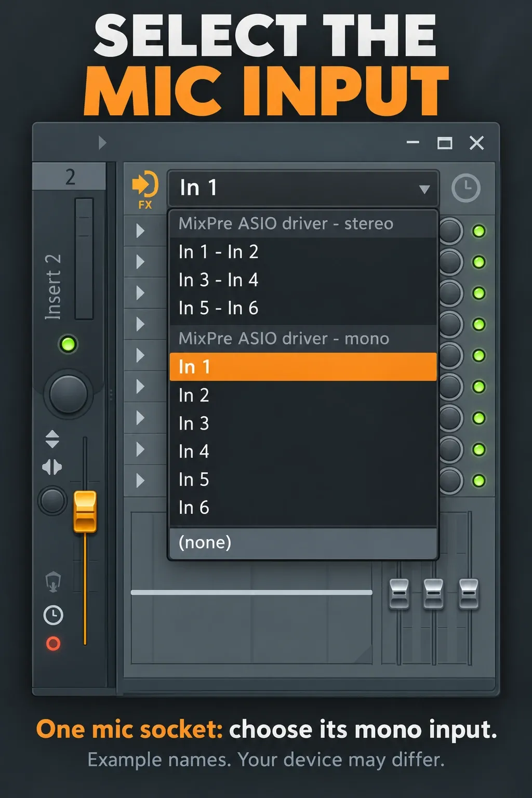The height and width of the screenshot is (798, 532).
Task: Click the right EQ band fader
Action: coord(468,593)
